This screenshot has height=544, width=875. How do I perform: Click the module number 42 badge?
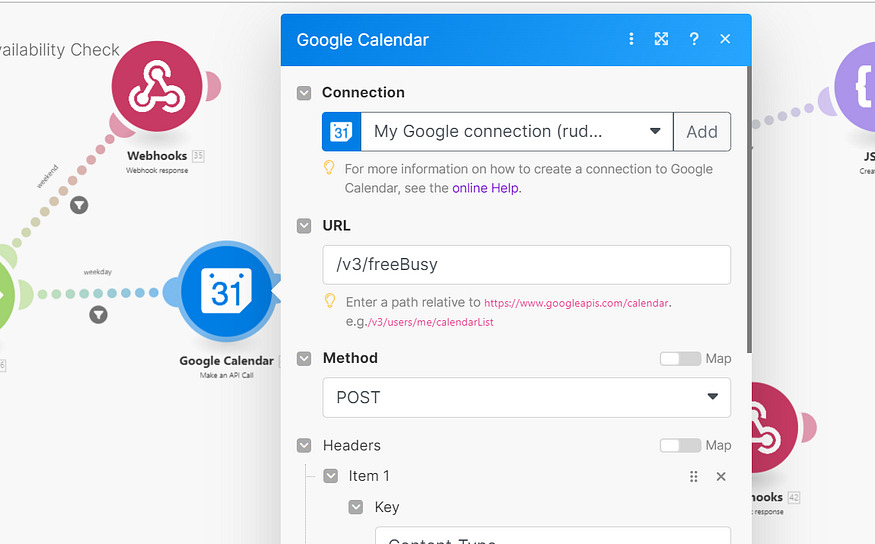[x=794, y=497]
